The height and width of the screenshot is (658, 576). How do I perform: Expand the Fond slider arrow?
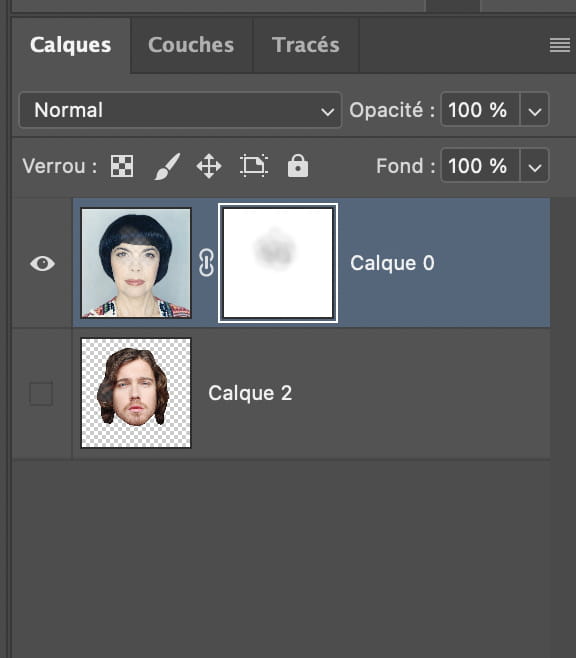(534, 166)
